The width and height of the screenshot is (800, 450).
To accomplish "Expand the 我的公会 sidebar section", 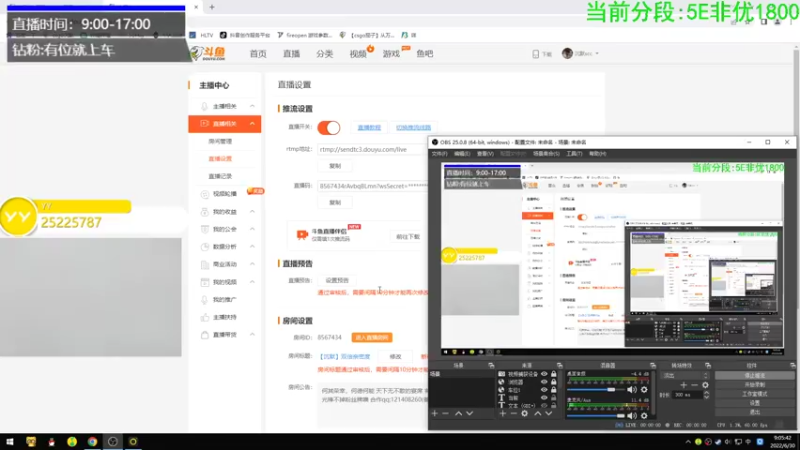I will click(x=252, y=229).
